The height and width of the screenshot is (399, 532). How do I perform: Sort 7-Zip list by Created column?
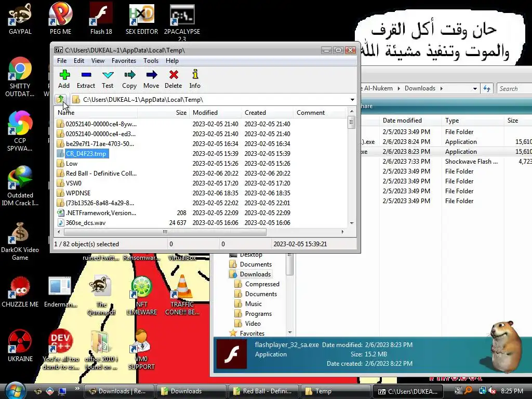[x=268, y=113]
